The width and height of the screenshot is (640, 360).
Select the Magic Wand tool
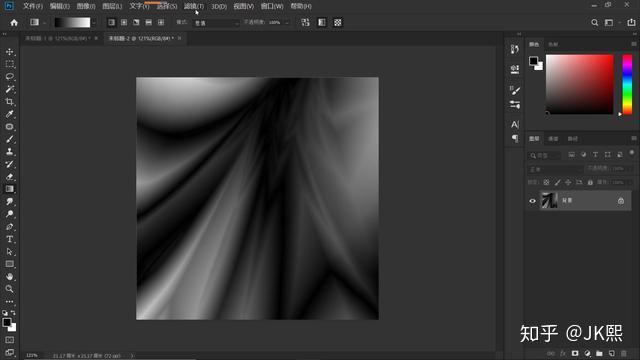[x=9, y=89]
